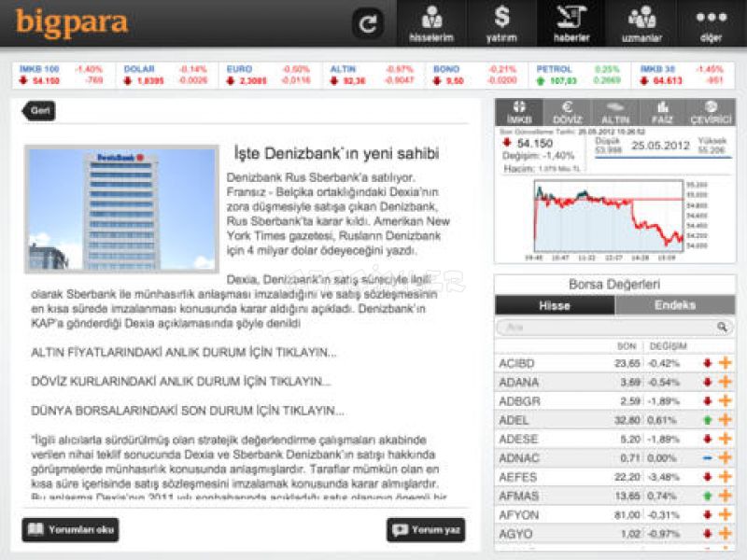Click the Borsa Değerleri panel title
Viewport: 747px width, 560px height.
click(x=614, y=285)
